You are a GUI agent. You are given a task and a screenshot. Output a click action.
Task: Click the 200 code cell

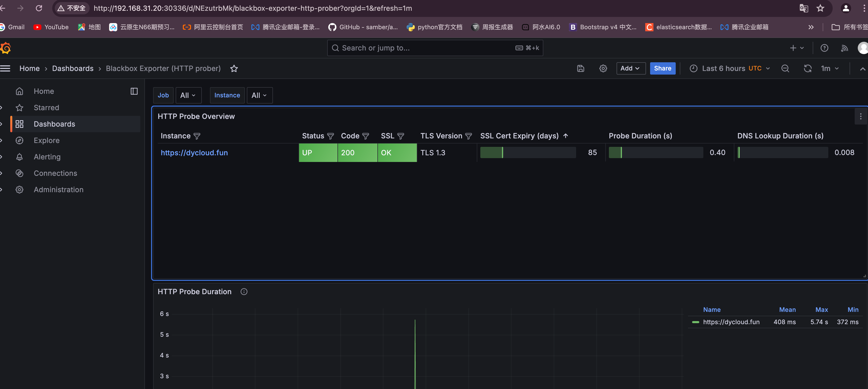(x=357, y=153)
